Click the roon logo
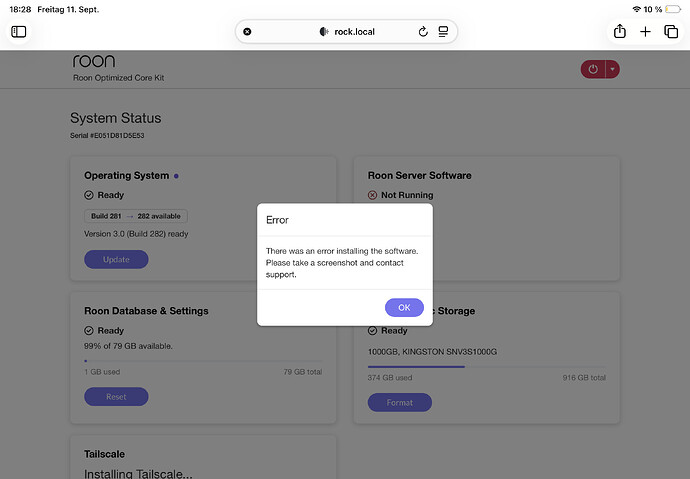The width and height of the screenshot is (690, 479). pos(94,61)
